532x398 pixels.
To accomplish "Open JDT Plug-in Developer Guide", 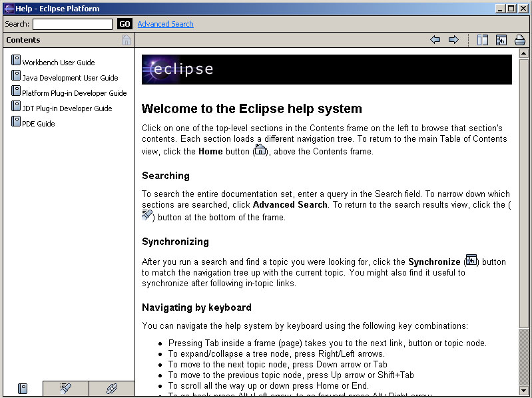I will pos(67,108).
